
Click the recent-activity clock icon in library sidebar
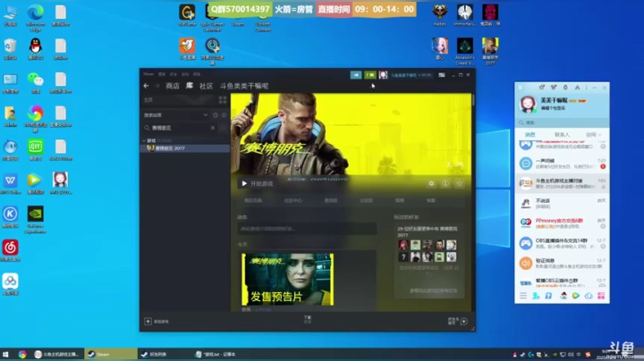coord(216,115)
